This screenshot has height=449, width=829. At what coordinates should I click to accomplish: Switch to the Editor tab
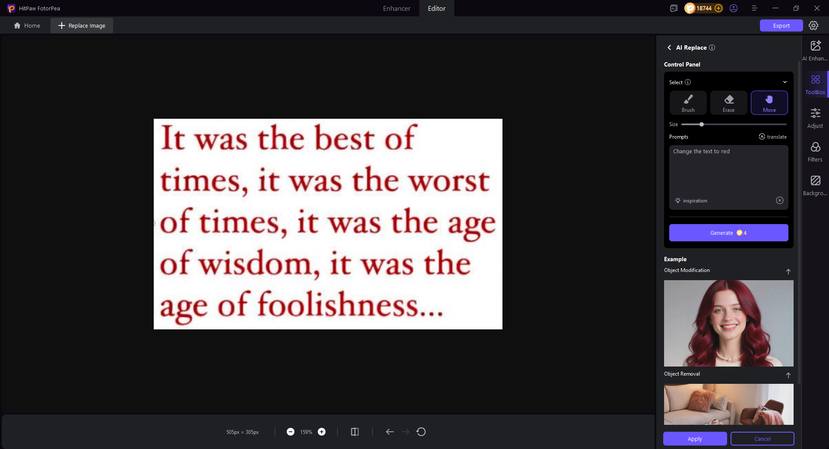436,8
